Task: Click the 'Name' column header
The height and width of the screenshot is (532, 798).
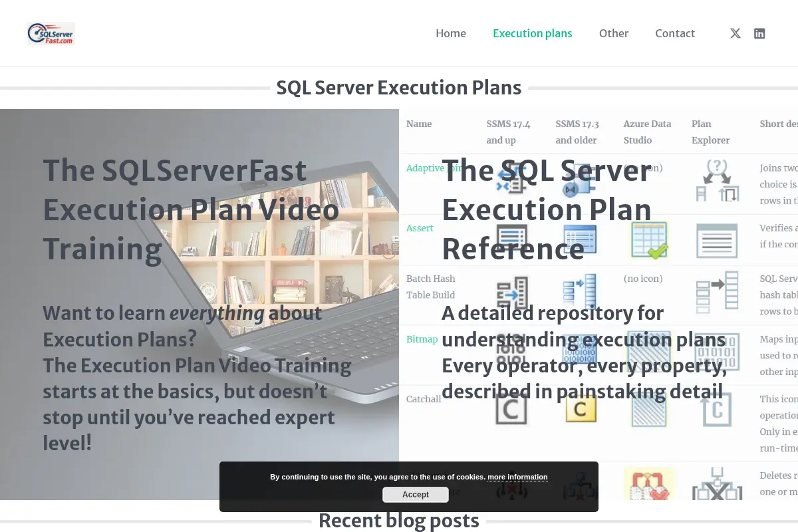Action: [x=419, y=124]
